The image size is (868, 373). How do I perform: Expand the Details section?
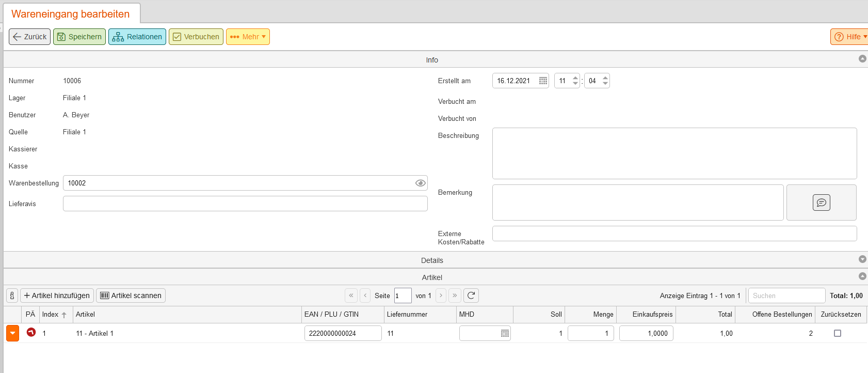click(x=862, y=259)
